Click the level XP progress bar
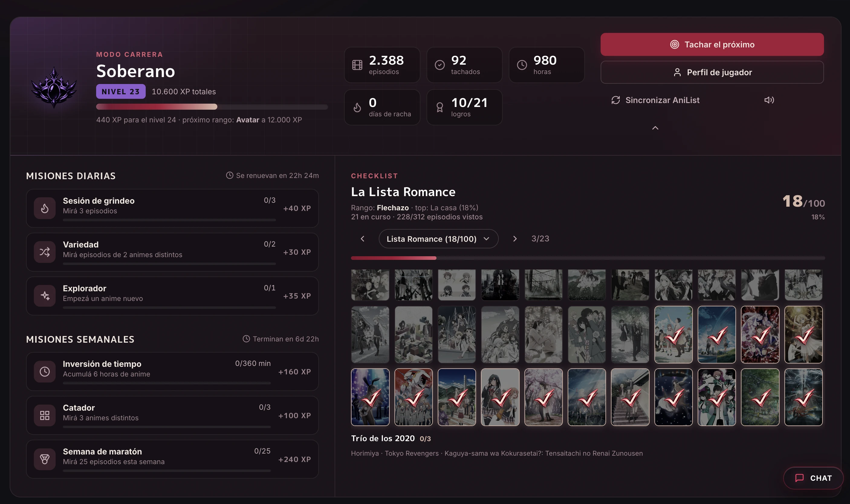The image size is (850, 504). coord(212,107)
